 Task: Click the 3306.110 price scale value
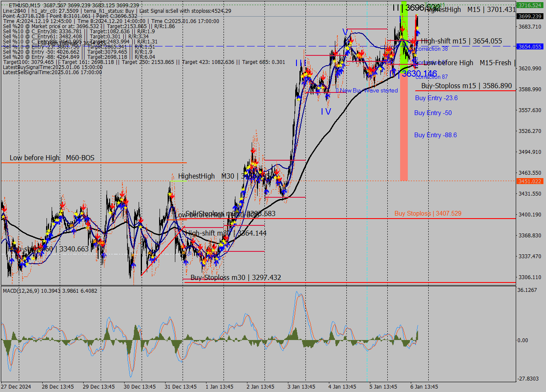(x=529, y=277)
